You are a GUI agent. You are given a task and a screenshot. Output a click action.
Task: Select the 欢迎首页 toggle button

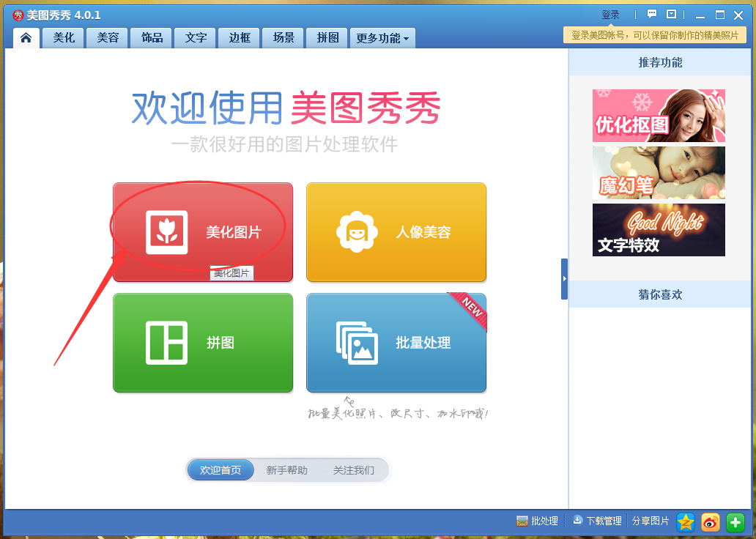pyautogui.click(x=220, y=470)
